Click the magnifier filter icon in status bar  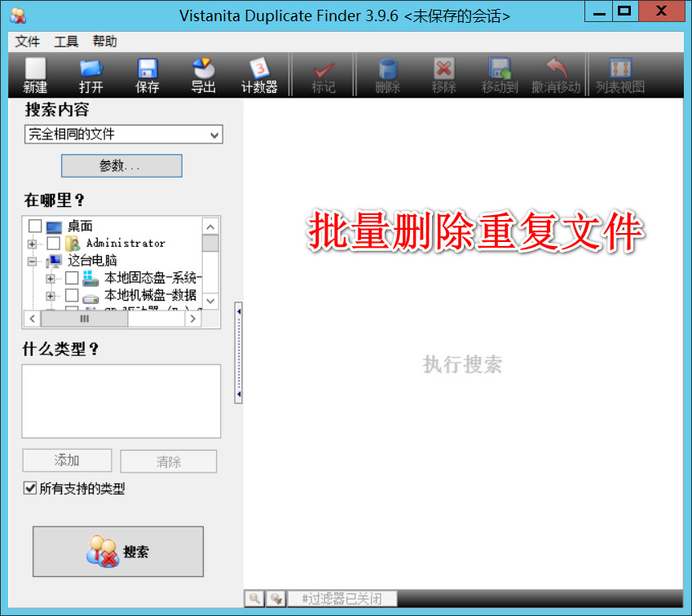(x=254, y=598)
